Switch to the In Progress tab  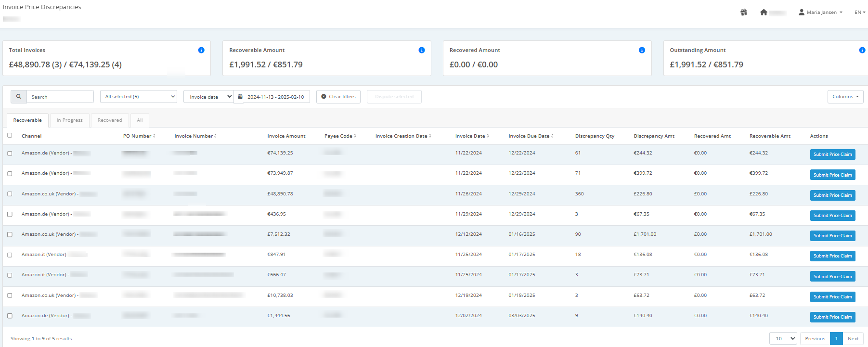(x=70, y=120)
